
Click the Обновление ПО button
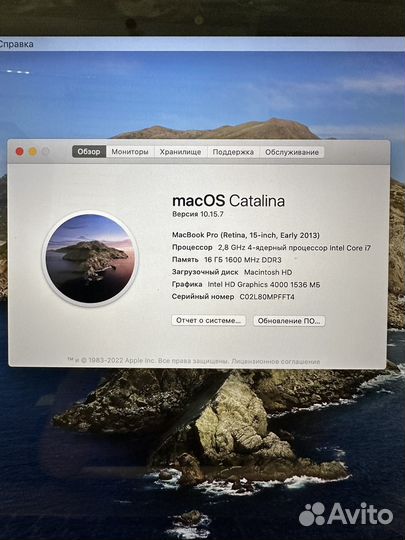coord(289,321)
